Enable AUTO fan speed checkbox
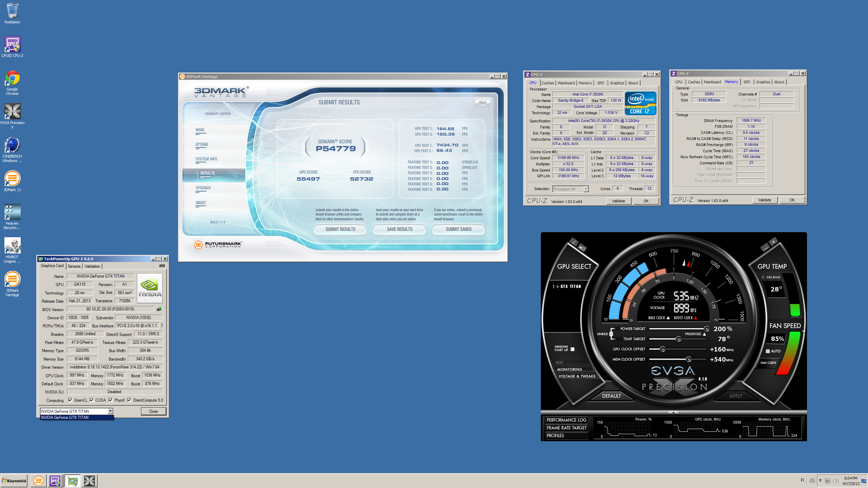 [x=768, y=351]
